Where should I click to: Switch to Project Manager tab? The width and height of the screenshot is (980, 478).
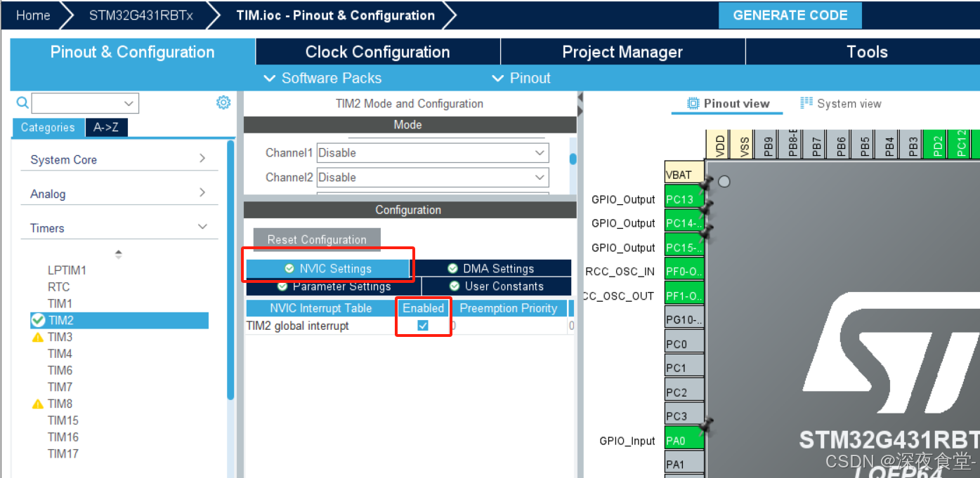[622, 52]
